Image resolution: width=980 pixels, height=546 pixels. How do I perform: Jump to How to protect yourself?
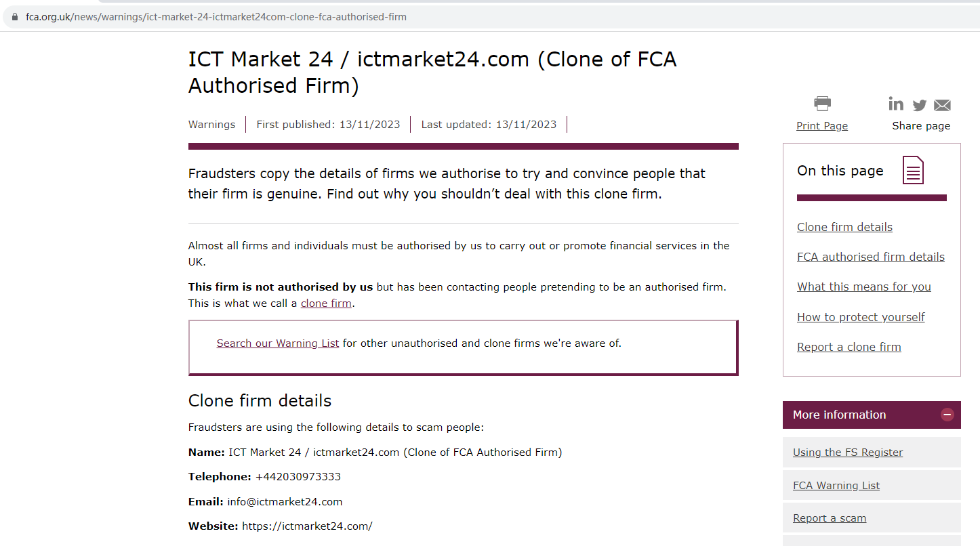click(861, 317)
